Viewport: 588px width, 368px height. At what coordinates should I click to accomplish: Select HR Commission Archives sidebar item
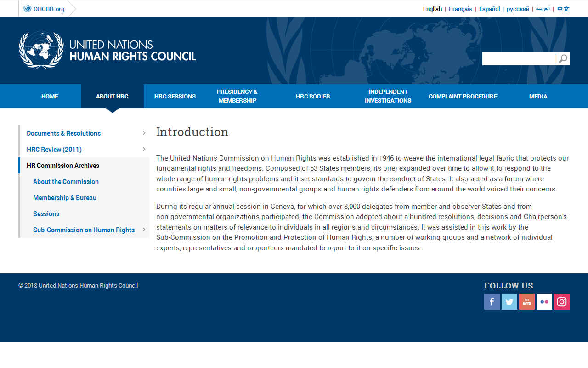click(63, 165)
